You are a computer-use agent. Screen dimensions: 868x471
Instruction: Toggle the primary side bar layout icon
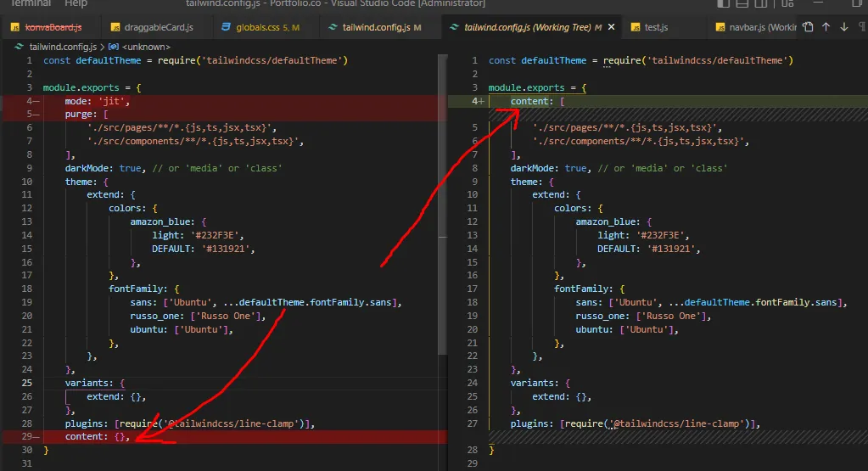[723, 3]
